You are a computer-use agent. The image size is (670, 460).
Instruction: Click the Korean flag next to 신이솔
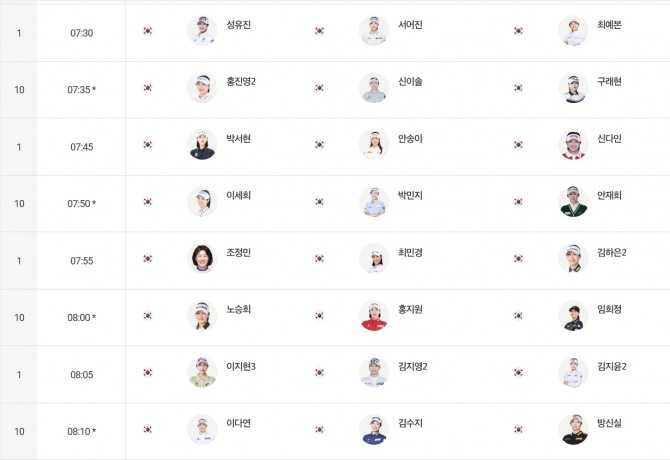pyautogui.click(x=320, y=88)
